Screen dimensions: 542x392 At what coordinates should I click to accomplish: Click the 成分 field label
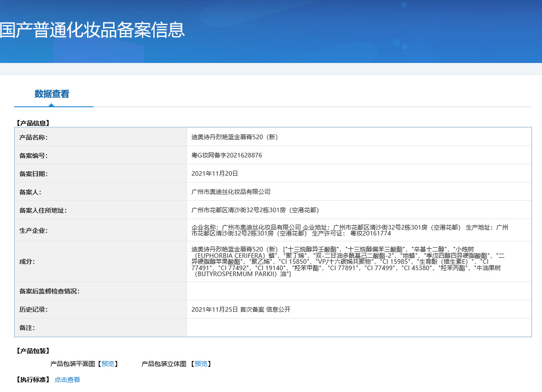[x=27, y=261]
